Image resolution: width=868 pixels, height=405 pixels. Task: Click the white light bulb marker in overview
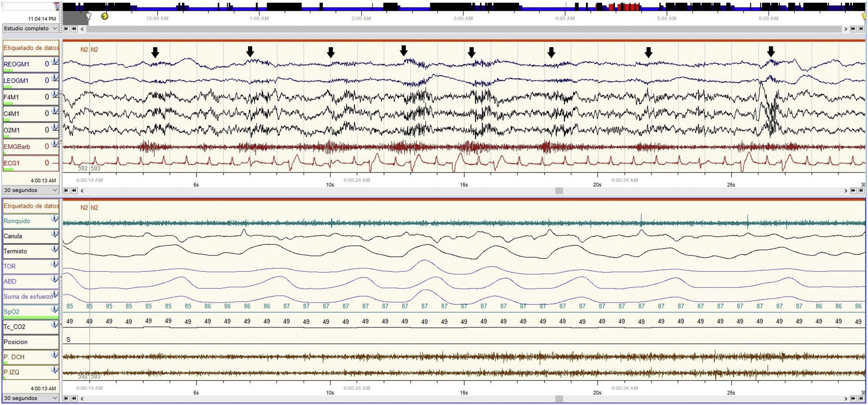pos(88,16)
